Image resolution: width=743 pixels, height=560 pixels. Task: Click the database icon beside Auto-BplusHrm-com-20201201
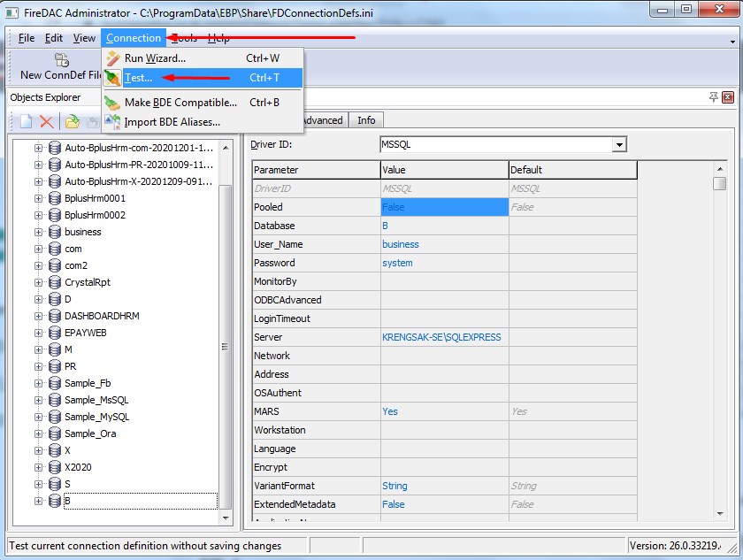pyautogui.click(x=55, y=148)
